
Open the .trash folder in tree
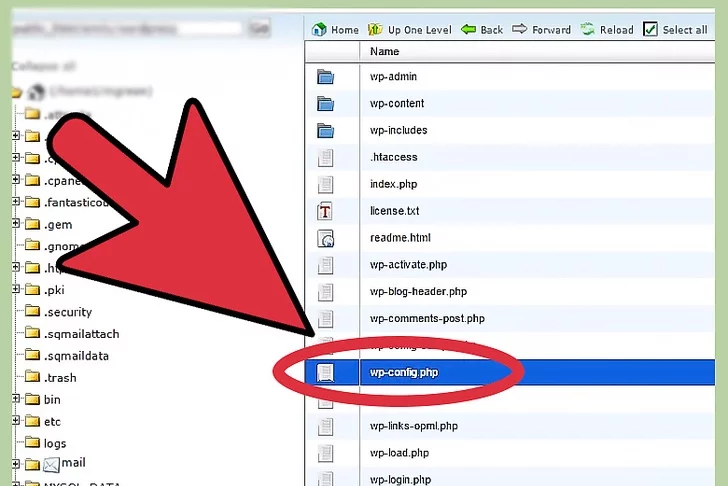pos(60,377)
